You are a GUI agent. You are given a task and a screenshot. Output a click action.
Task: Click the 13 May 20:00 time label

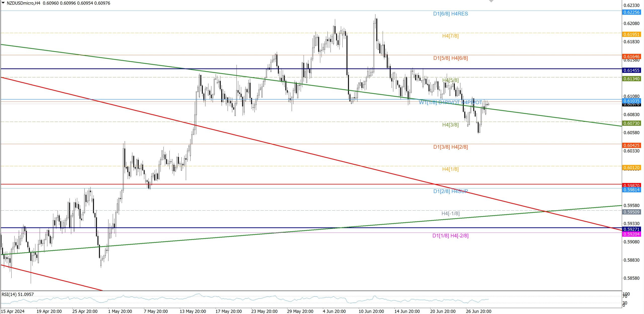pyautogui.click(x=193, y=311)
